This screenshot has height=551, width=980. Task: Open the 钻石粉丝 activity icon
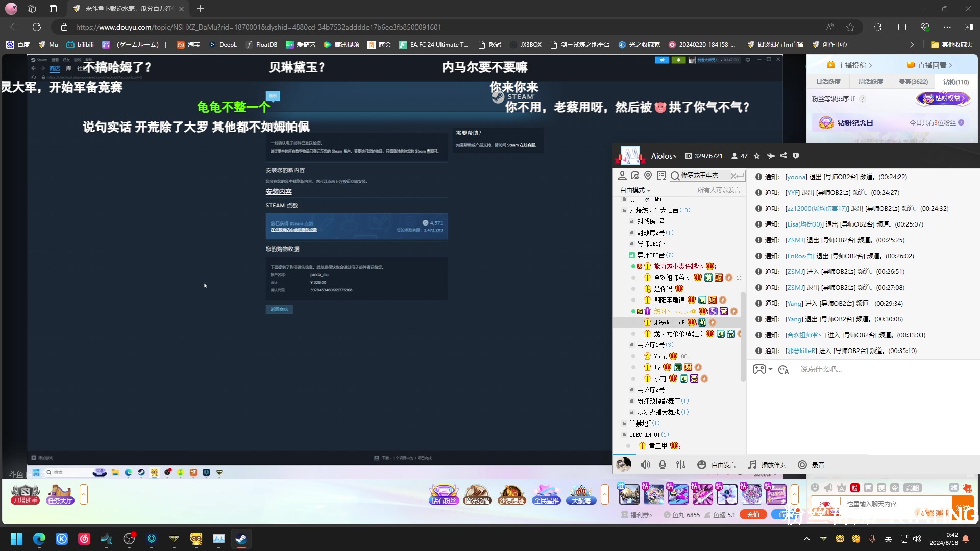(x=444, y=494)
